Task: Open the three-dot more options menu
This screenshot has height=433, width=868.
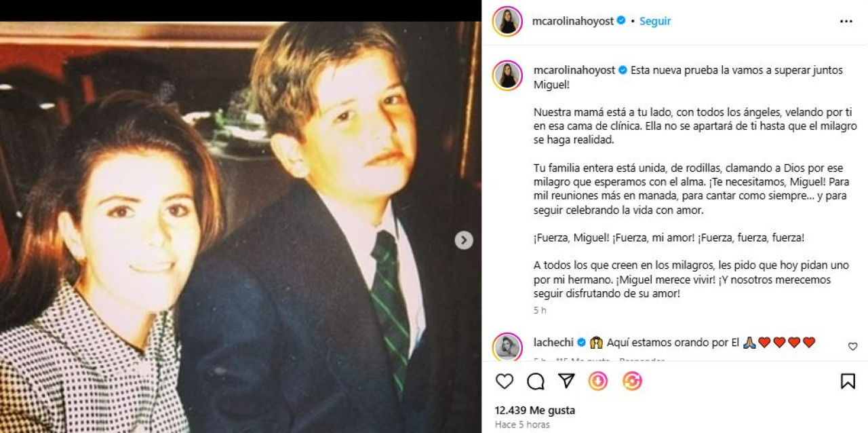Action: point(846,21)
